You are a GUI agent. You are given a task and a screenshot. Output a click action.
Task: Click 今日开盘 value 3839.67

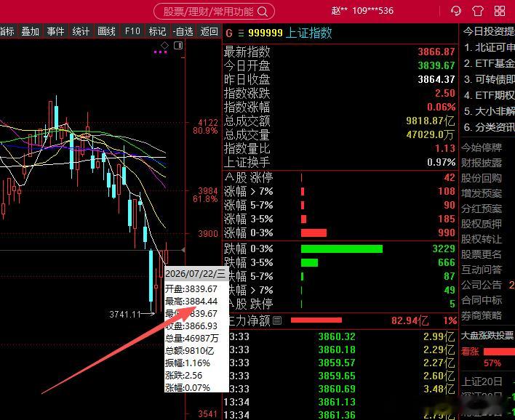coord(436,65)
